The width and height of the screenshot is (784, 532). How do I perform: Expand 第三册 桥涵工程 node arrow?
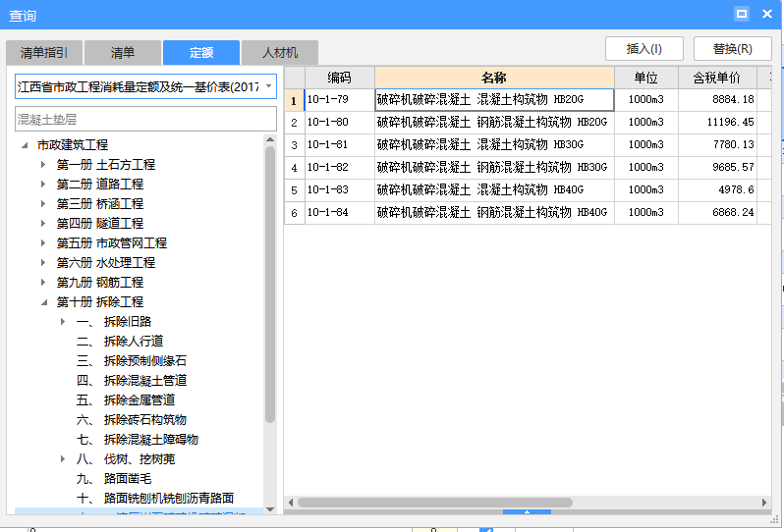point(43,204)
